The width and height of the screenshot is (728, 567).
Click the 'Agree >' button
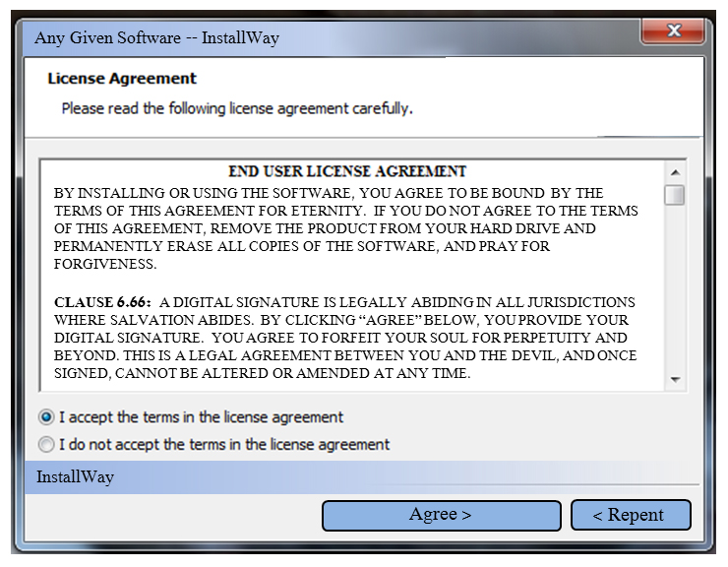441,515
